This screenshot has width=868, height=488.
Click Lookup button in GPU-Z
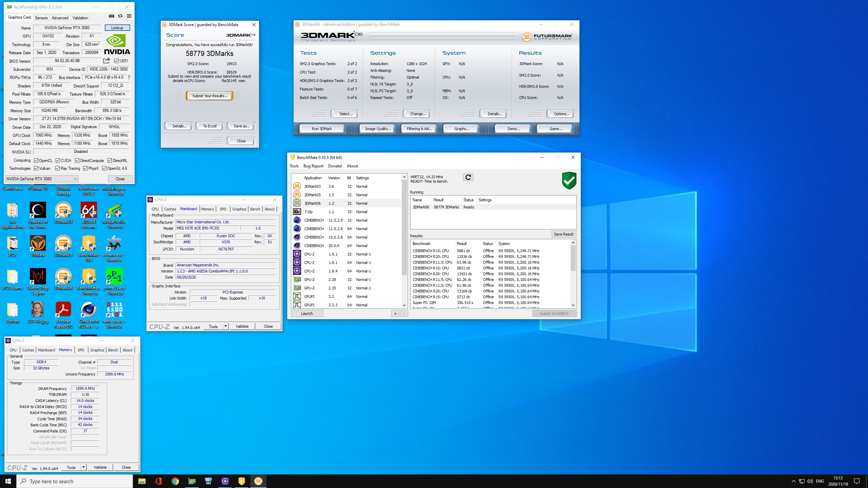117,28
